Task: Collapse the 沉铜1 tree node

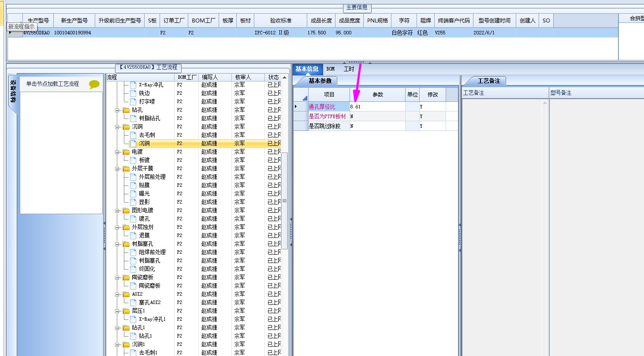Action: coord(118,344)
